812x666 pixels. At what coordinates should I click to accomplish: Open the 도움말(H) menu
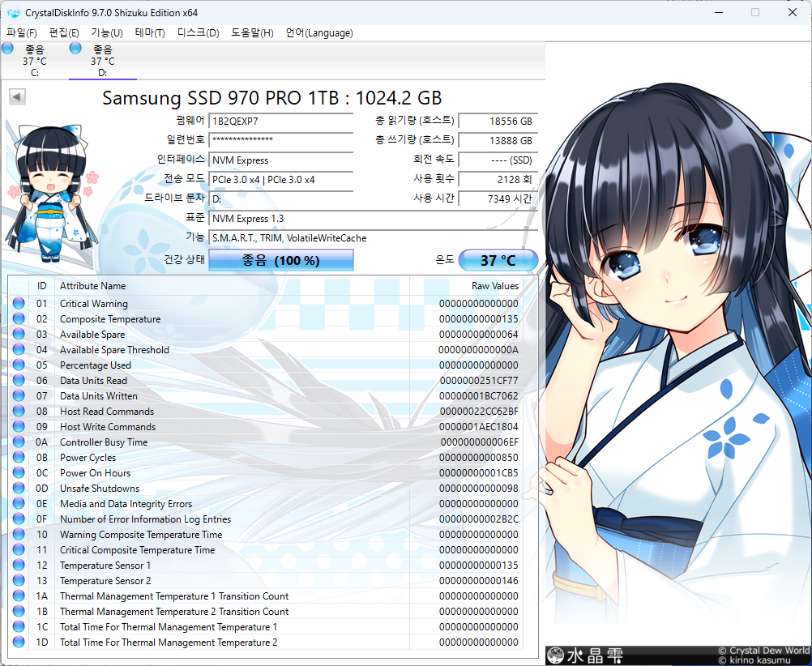pyautogui.click(x=252, y=32)
